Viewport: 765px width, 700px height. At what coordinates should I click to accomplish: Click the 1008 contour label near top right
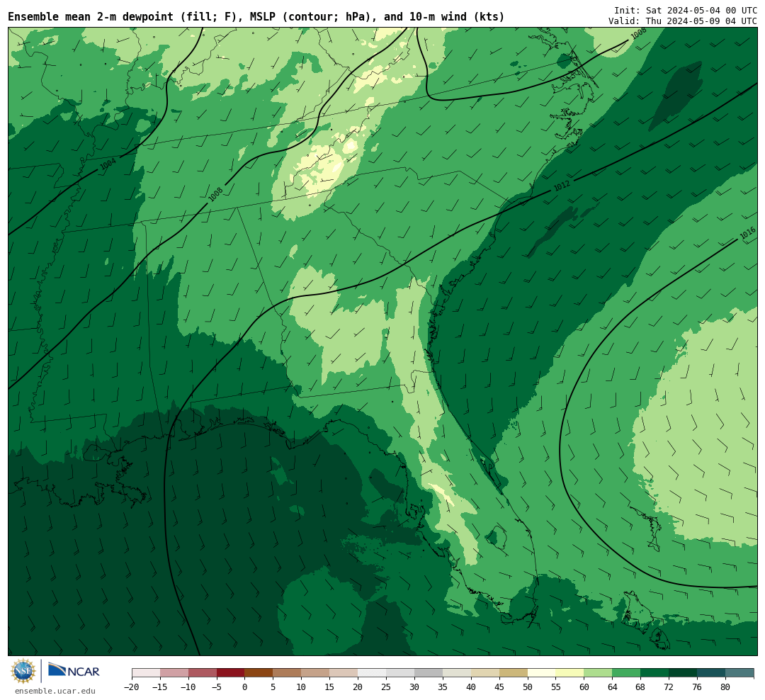pos(638,33)
